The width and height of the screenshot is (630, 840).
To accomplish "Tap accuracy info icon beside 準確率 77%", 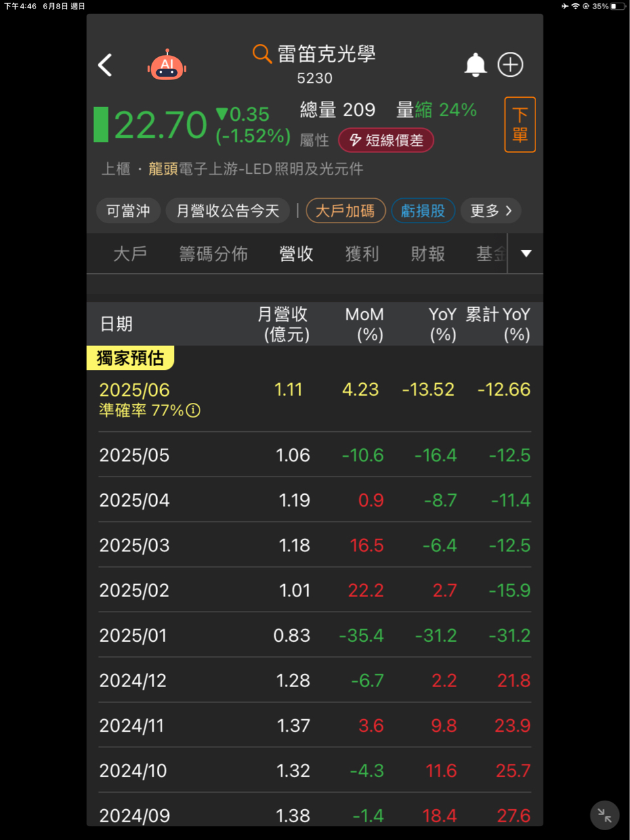I will tap(193, 411).
